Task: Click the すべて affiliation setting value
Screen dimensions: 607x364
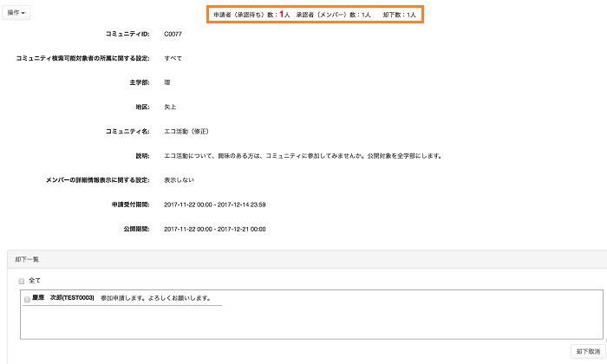Action: [x=173, y=58]
